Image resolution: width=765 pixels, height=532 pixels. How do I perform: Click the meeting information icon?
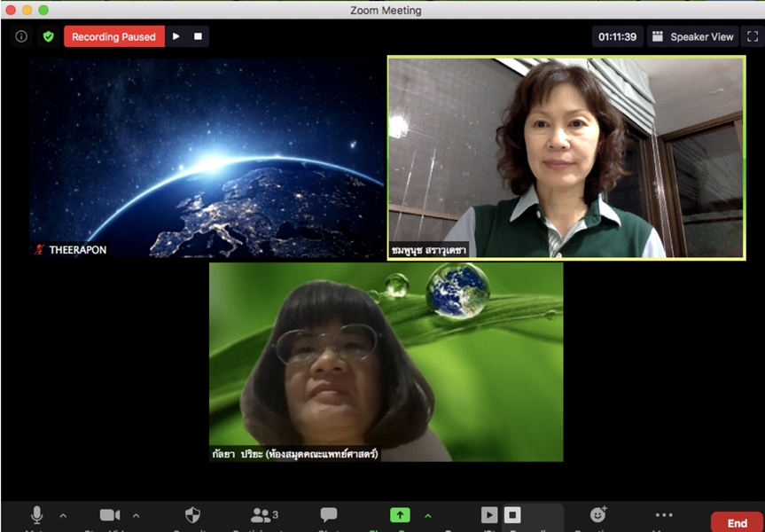21,36
